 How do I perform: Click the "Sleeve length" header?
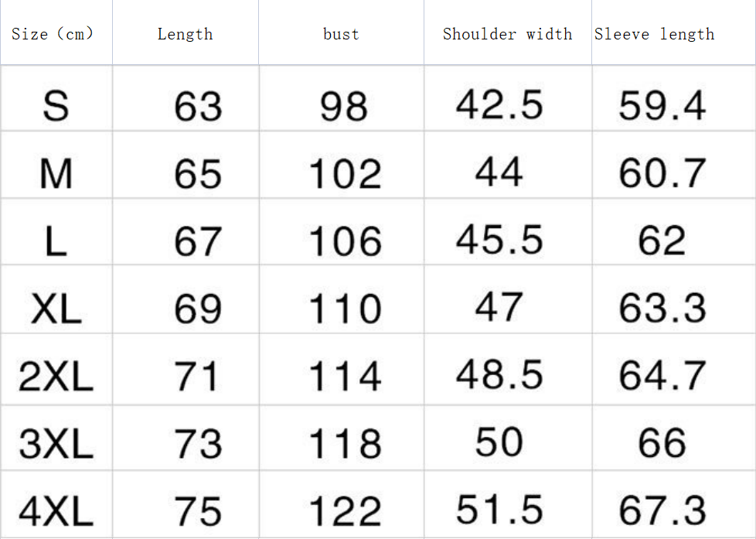point(654,34)
